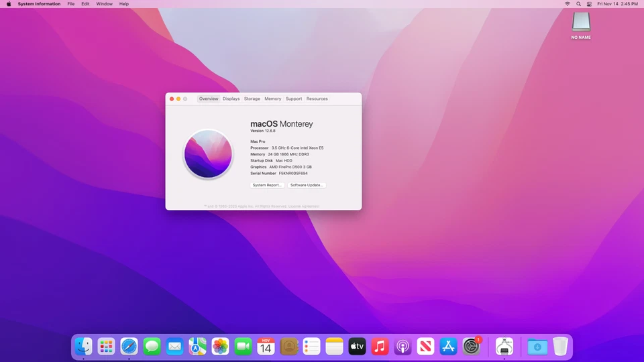Select the Overview tab
644x362 pixels.
209,99
